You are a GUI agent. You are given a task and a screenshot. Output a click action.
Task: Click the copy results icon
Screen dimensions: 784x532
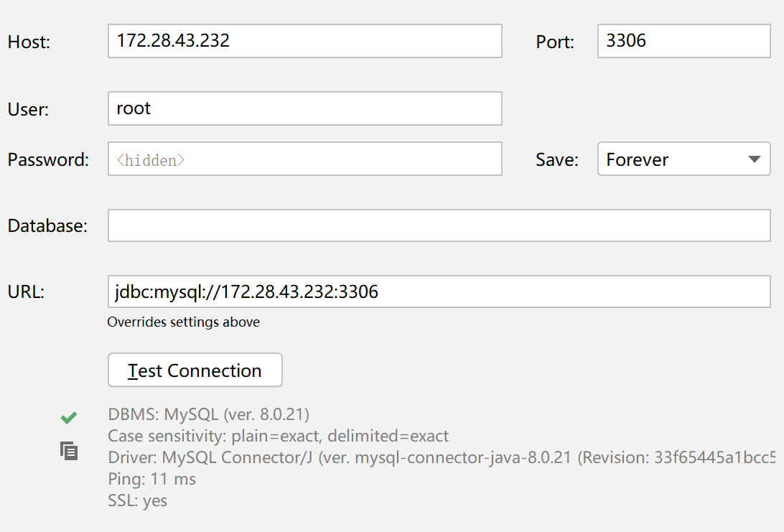pos(69,451)
